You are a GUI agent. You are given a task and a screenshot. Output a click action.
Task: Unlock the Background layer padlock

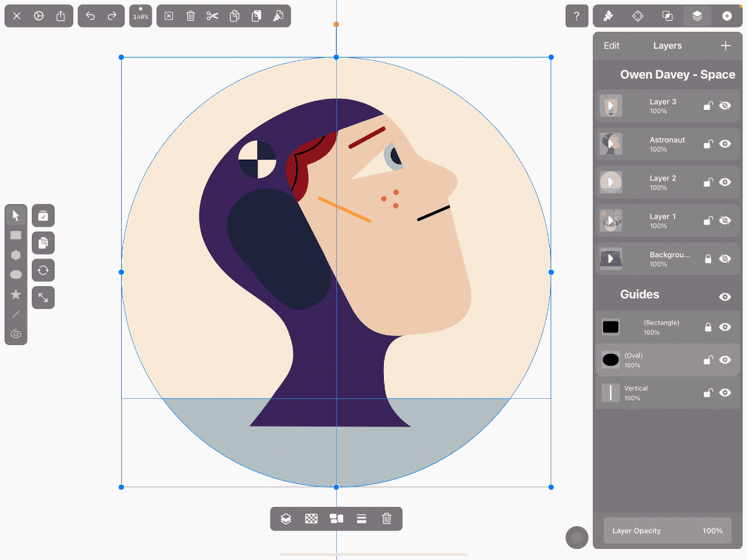click(x=708, y=259)
